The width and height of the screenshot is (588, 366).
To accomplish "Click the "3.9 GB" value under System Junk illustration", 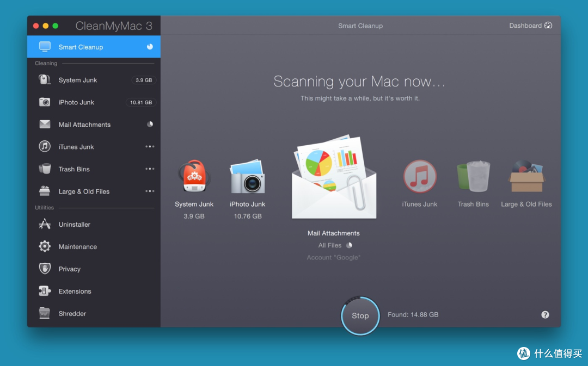I will [x=194, y=216].
